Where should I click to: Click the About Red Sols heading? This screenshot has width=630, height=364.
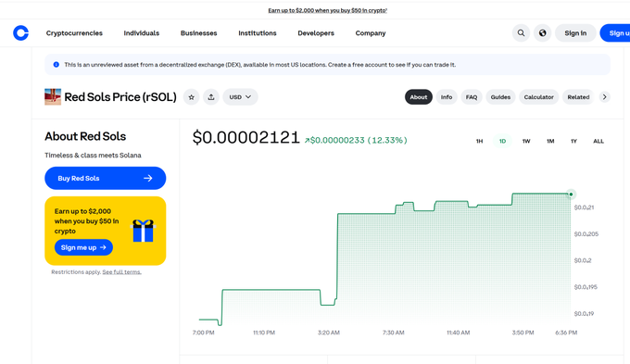point(85,136)
